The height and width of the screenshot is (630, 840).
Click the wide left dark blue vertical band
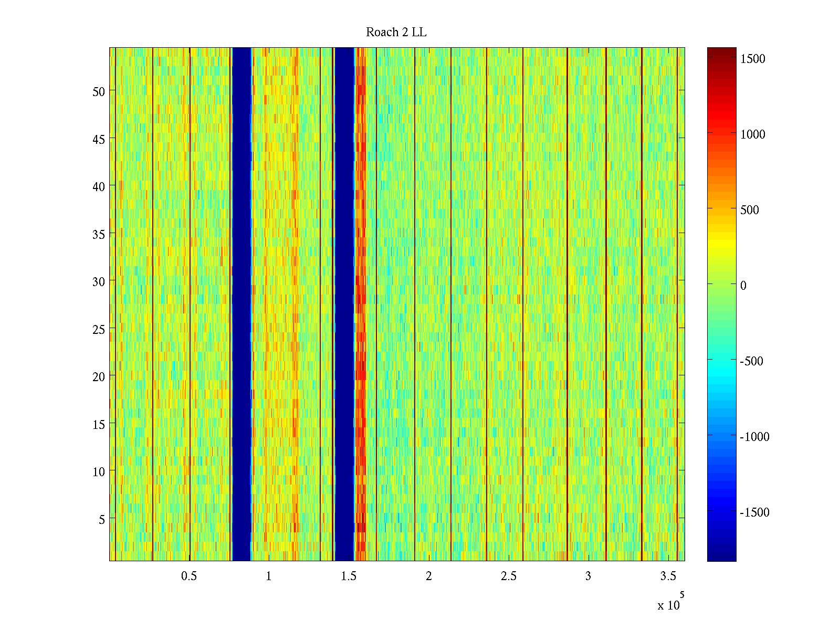241,304
